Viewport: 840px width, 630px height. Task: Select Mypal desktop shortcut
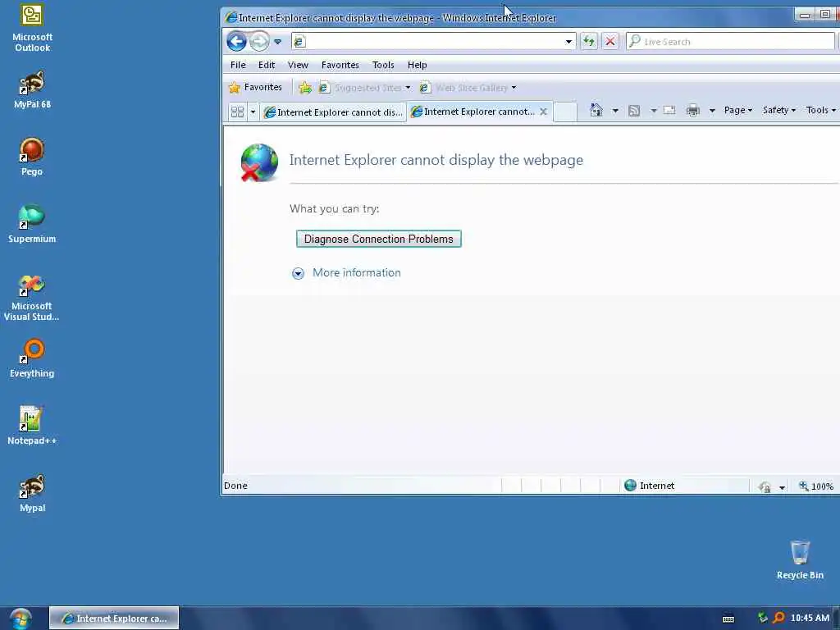pyautogui.click(x=32, y=493)
